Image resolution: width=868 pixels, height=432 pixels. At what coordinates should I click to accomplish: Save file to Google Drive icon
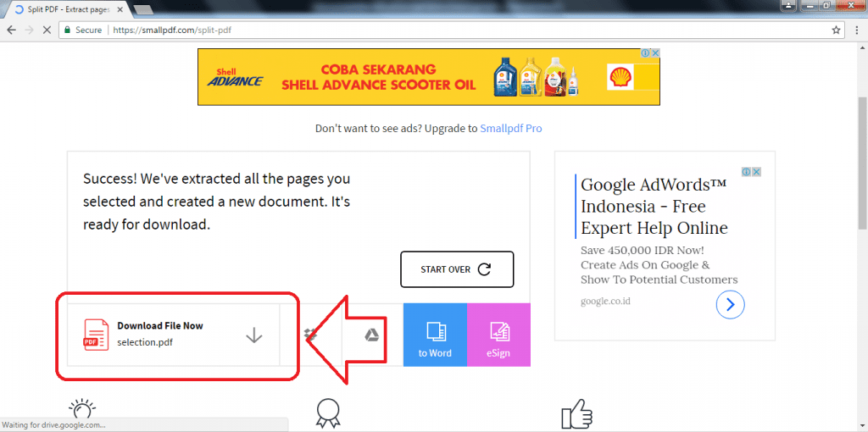click(x=371, y=335)
